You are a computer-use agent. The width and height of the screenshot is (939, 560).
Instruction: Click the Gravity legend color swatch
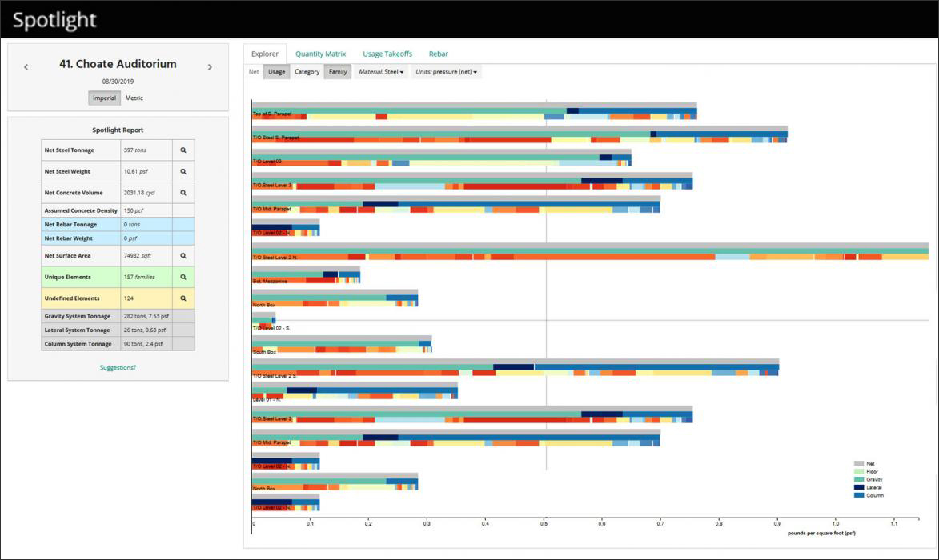click(859, 479)
